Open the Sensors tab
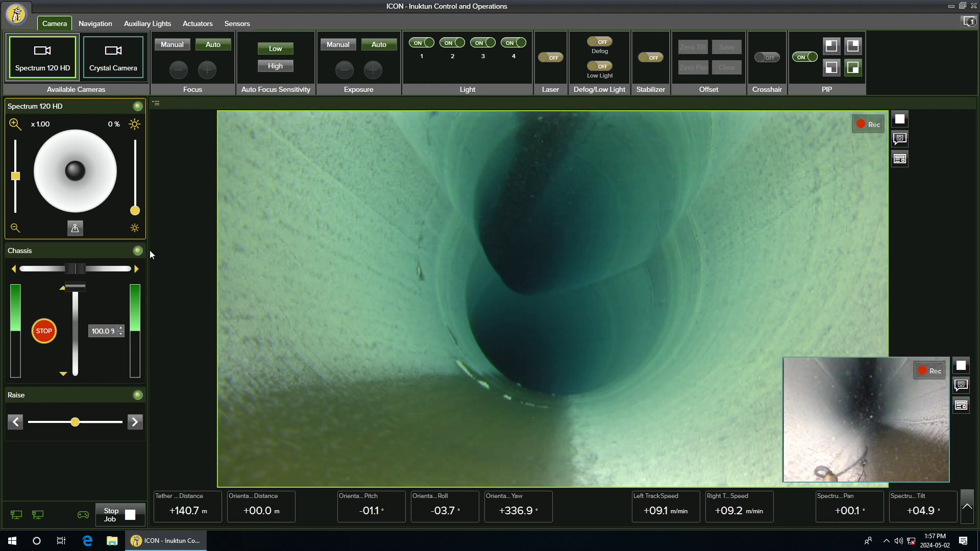The width and height of the screenshot is (980, 551). 237,23
